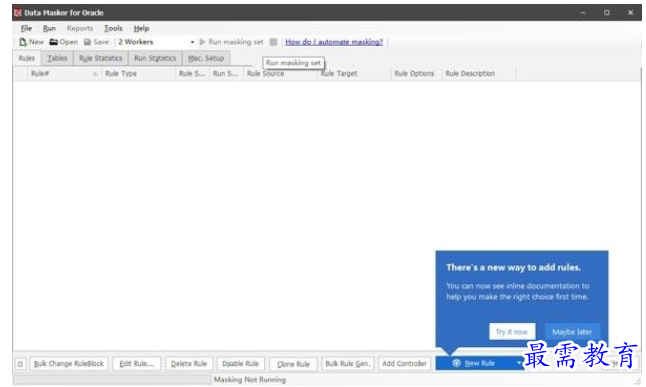The width and height of the screenshot is (646, 387).
Task: Switch to the Misc. Setup tab
Action: click(206, 58)
